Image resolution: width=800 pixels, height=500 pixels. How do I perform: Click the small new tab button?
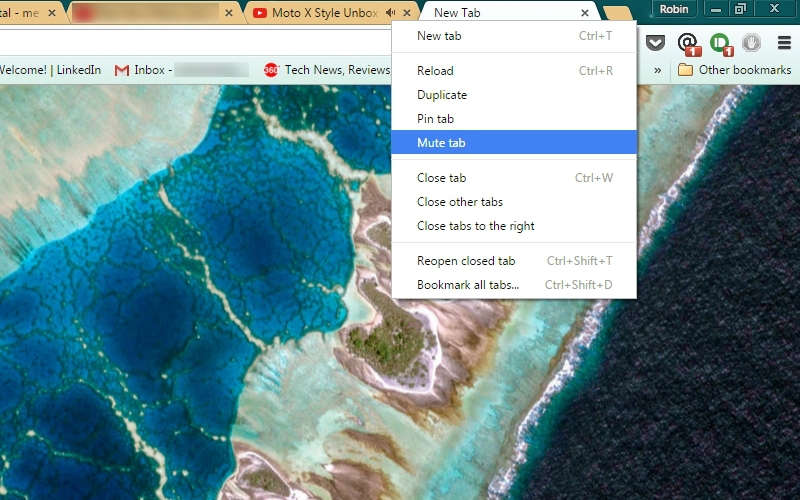coord(617,13)
